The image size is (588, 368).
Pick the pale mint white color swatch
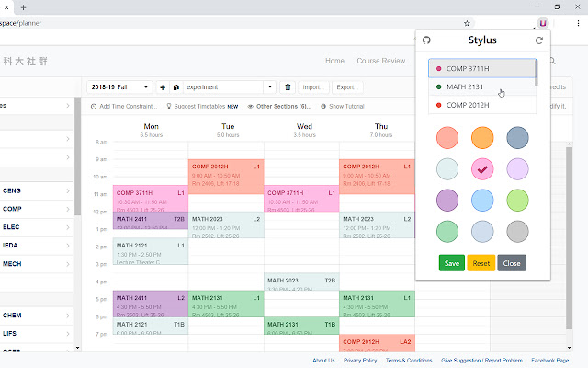[447, 169]
